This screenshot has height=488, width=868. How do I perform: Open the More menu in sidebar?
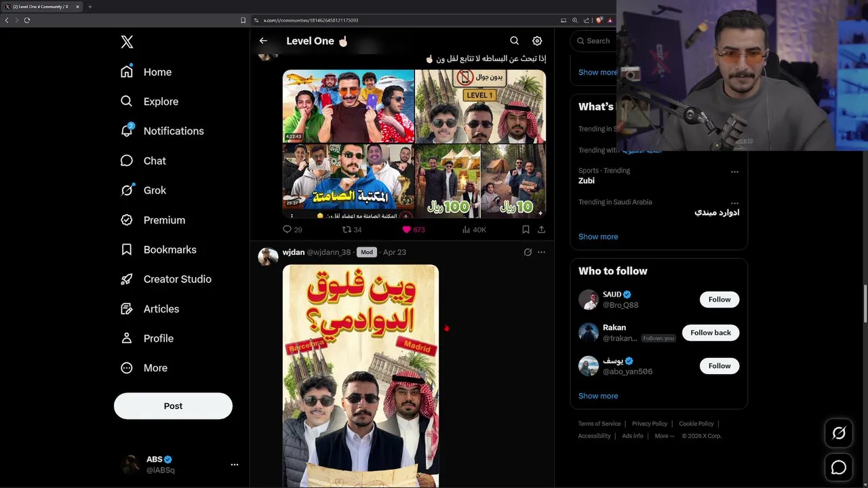click(x=144, y=368)
